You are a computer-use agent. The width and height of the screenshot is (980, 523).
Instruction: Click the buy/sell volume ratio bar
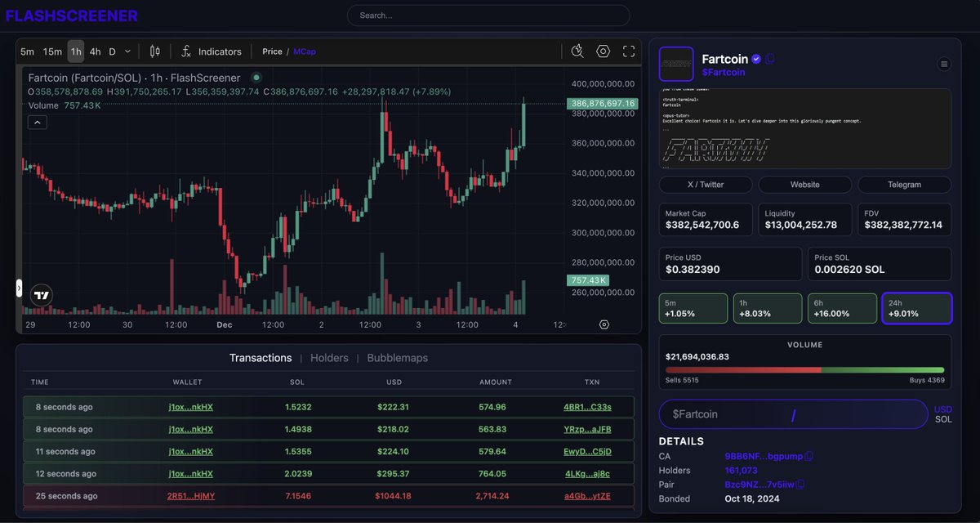(805, 369)
